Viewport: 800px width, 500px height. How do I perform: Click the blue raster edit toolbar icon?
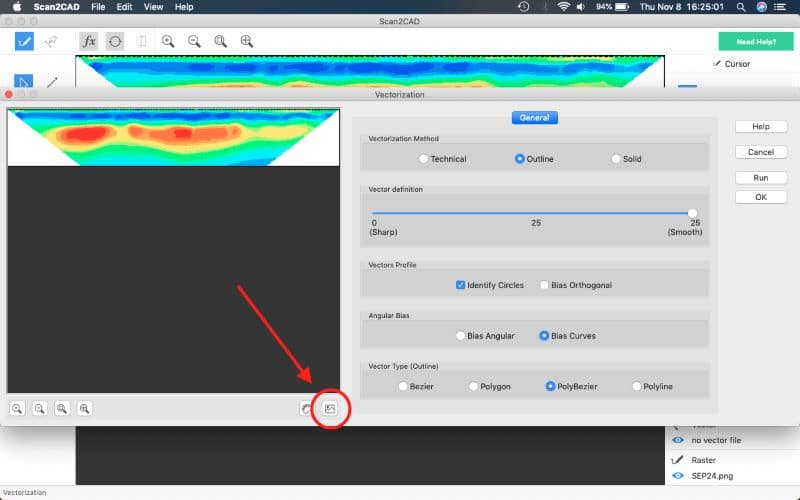[x=24, y=42]
